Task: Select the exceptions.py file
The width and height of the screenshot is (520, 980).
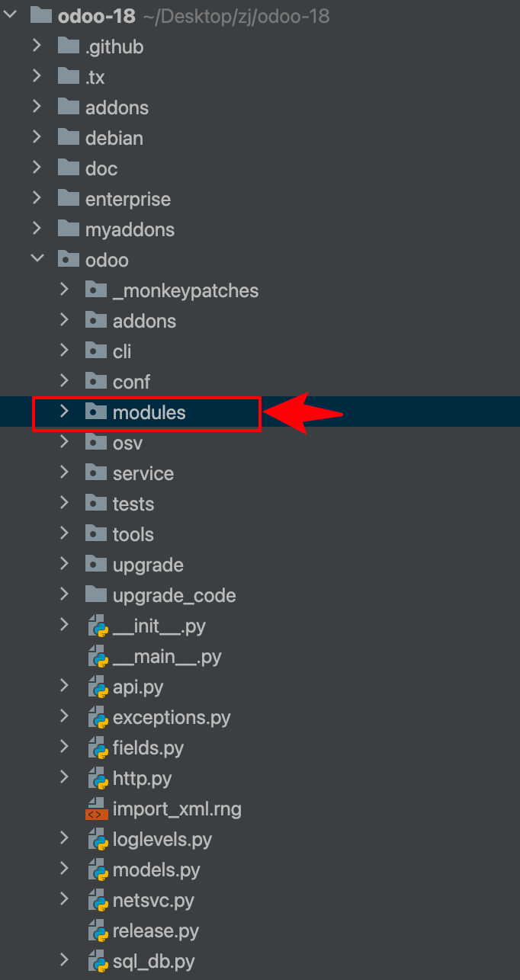Action: click(171, 718)
